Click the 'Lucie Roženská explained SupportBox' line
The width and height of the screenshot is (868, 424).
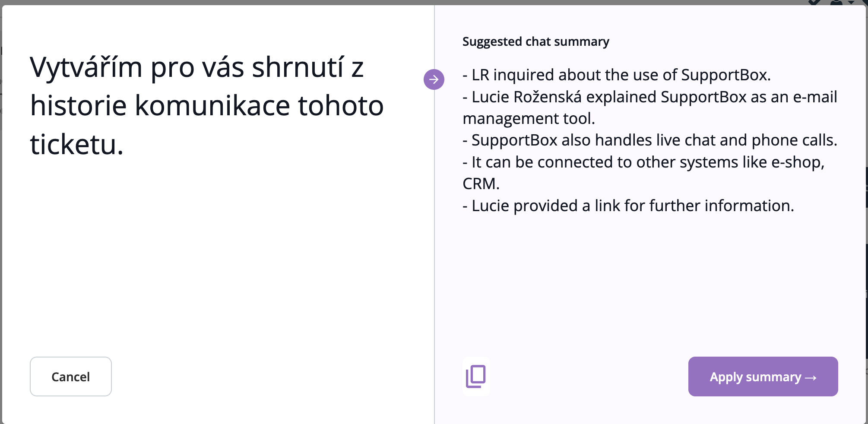point(649,97)
